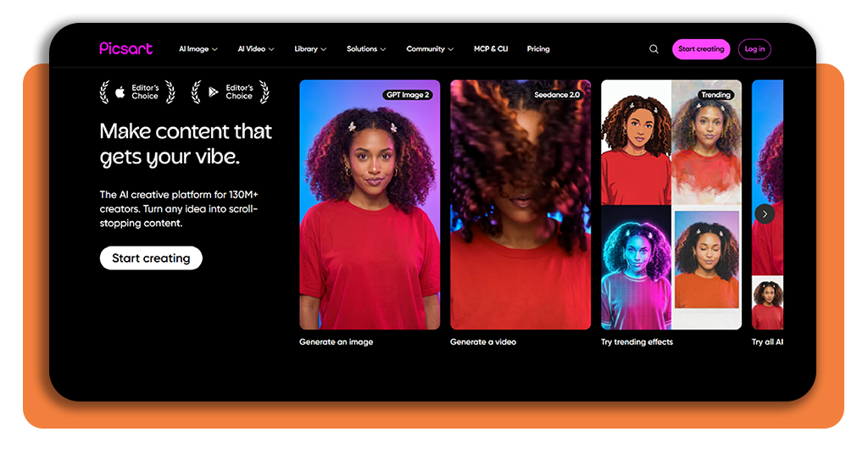Click the pink Start creating button
The height and width of the screenshot is (454, 868).
coord(701,49)
